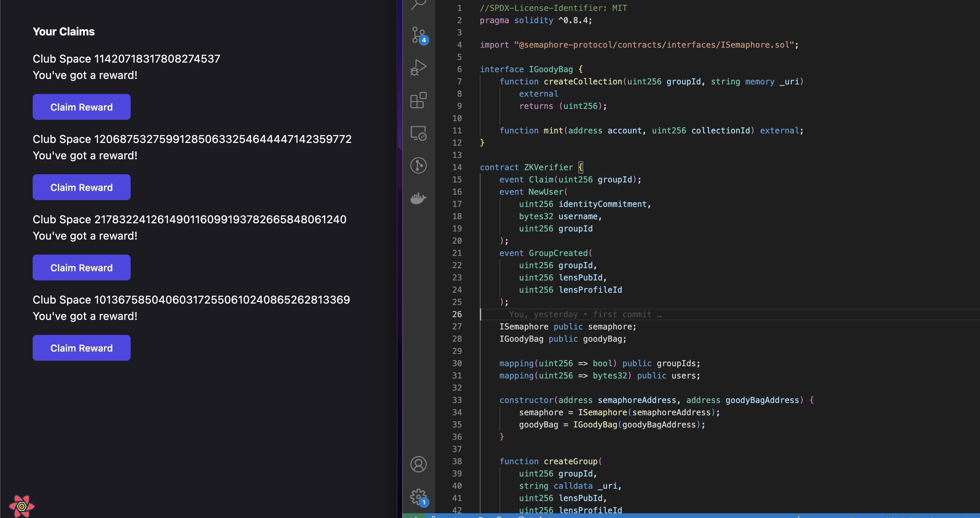This screenshot has height=518, width=980.
Task: Open the Run and Debug view
Action: (419, 67)
